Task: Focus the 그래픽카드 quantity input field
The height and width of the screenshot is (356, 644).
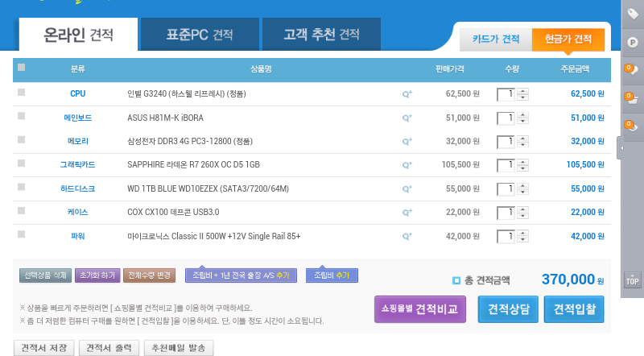Action: click(506, 165)
